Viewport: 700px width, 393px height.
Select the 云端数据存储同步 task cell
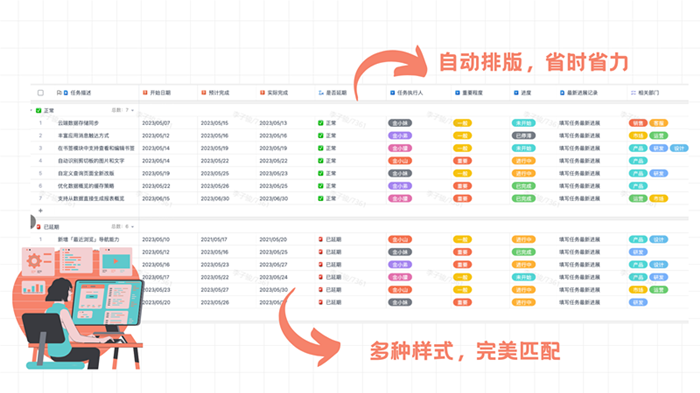(x=78, y=123)
